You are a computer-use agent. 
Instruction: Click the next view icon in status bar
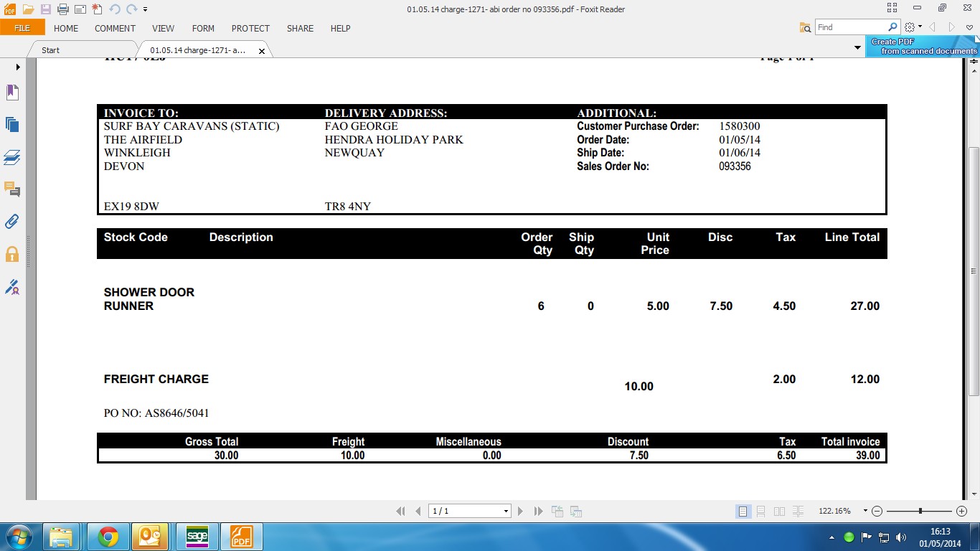575,512
